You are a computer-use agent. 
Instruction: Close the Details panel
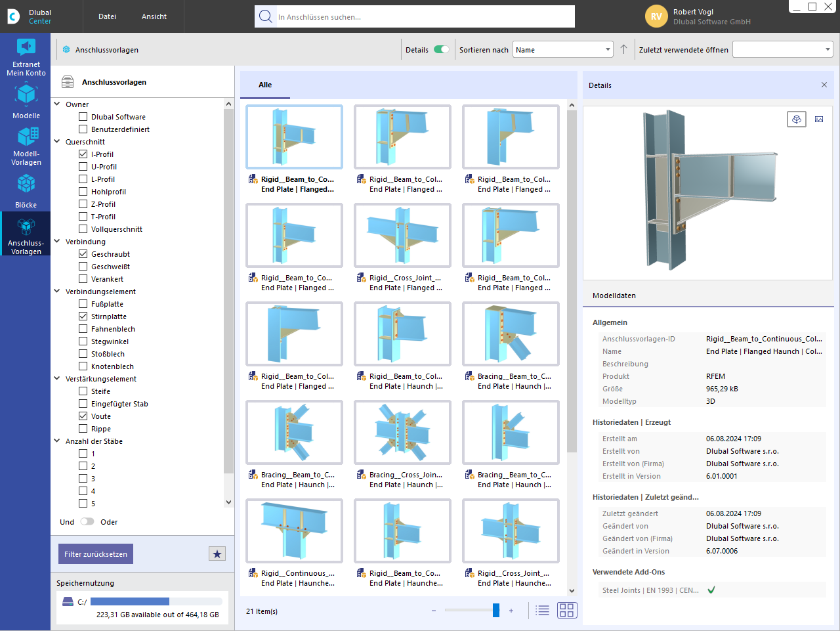point(824,85)
